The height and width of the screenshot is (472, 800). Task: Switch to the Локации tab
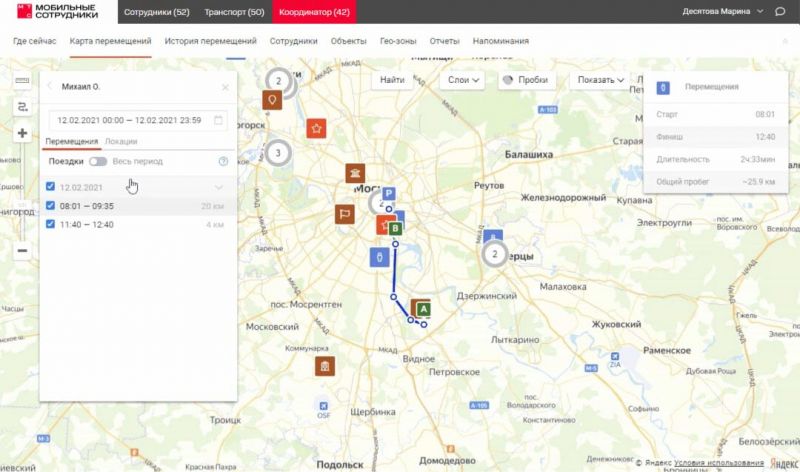point(121,142)
